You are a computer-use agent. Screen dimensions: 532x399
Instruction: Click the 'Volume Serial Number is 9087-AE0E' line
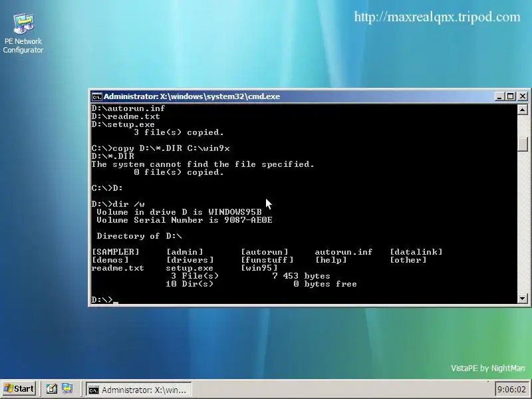click(x=184, y=220)
